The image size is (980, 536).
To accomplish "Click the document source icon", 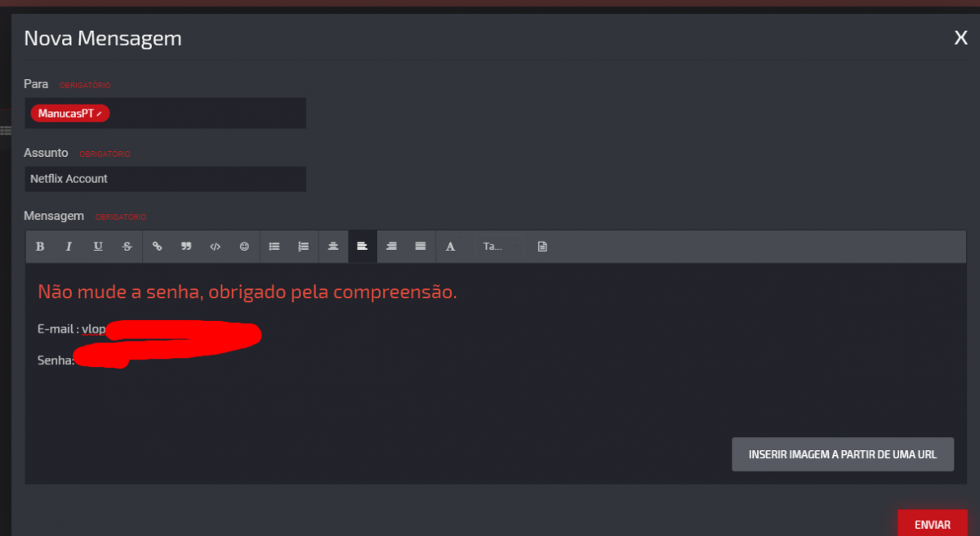I will coord(542,246).
